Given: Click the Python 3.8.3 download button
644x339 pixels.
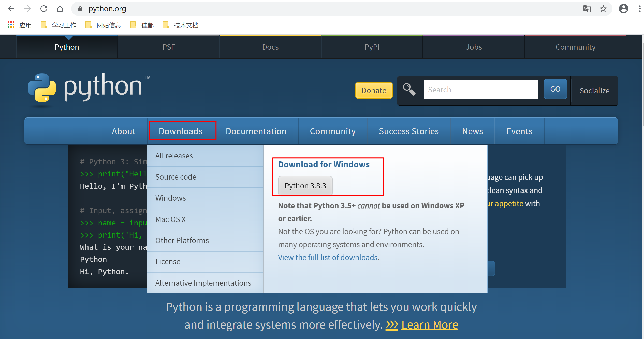Looking at the screenshot, I should tap(305, 185).
